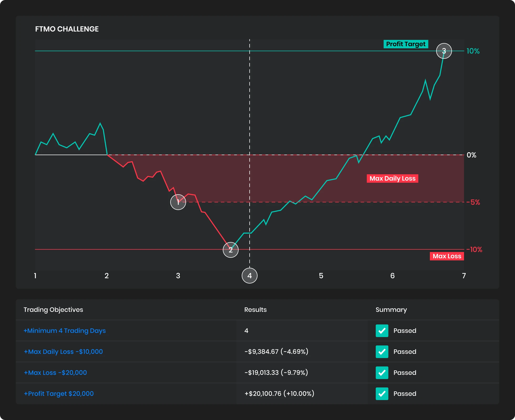Image resolution: width=515 pixels, height=420 pixels.
Task: Click circled marker 2 at Max Loss line
Action: tap(231, 250)
